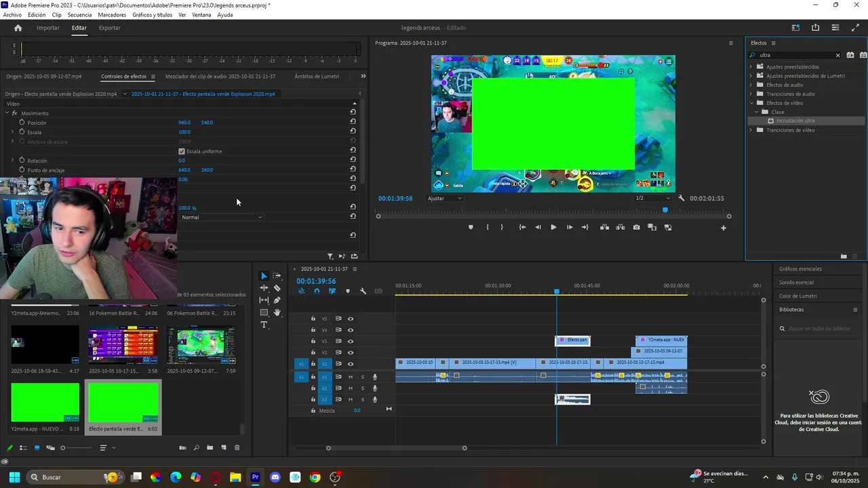Click the Add Marker icon in the timeline header
The height and width of the screenshot is (488, 868).
pyautogui.click(x=348, y=291)
